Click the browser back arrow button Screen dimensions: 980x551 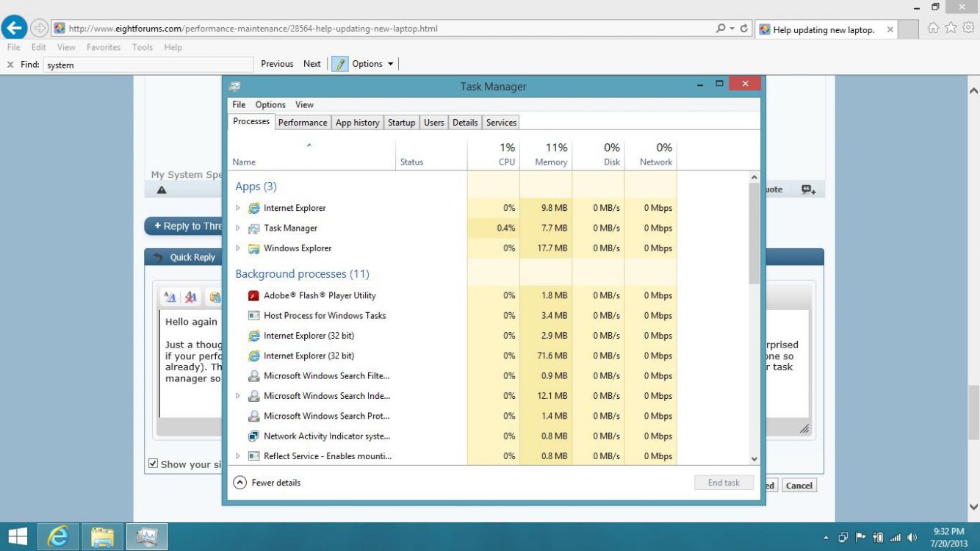click(14, 29)
